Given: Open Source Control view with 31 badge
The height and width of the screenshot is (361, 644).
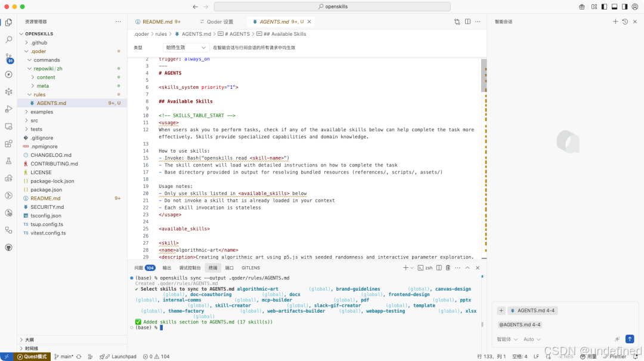Looking at the screenshot, I should [8, 57].
